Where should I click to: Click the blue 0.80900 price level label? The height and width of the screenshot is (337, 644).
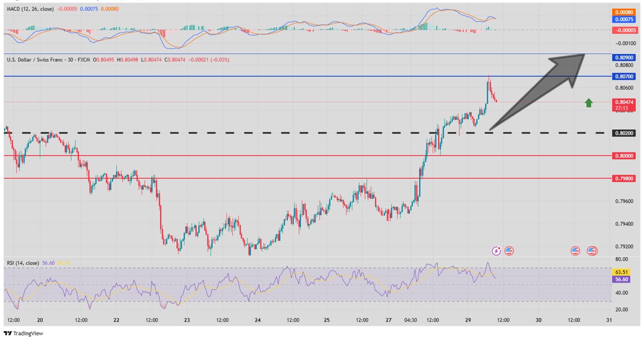tap(624, 58)
